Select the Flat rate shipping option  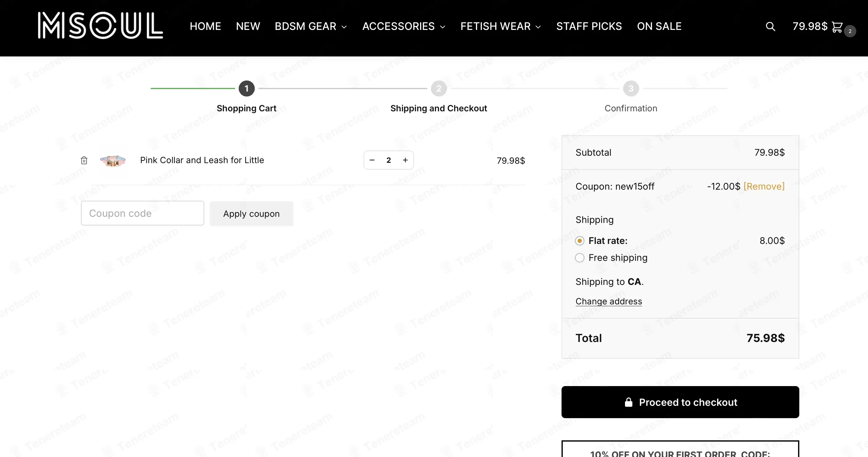[x=580, y=241]
